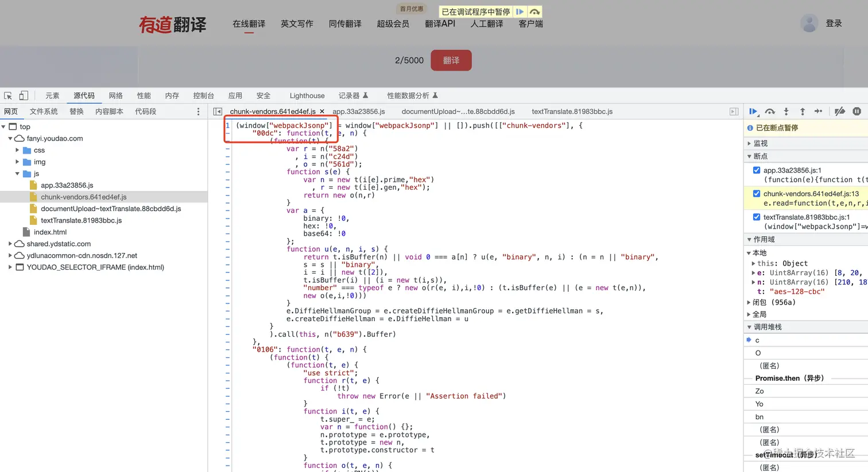Uncheck the app.33a23856.js:1 breakpoint

757,170
